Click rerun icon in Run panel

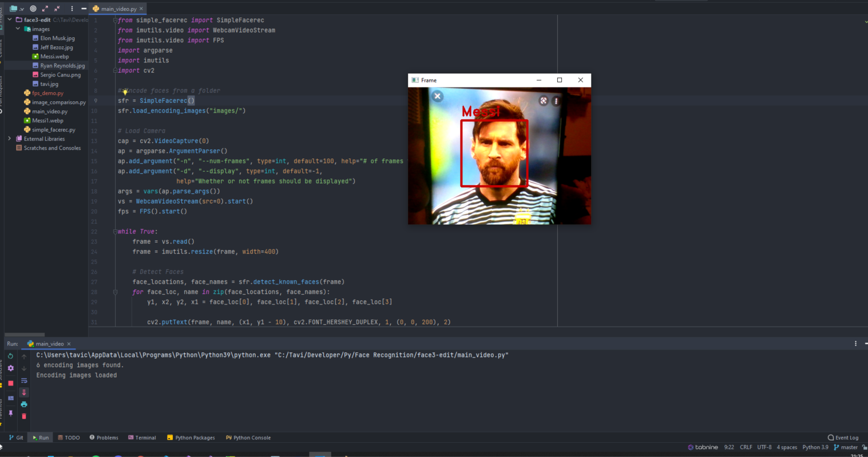10,356
